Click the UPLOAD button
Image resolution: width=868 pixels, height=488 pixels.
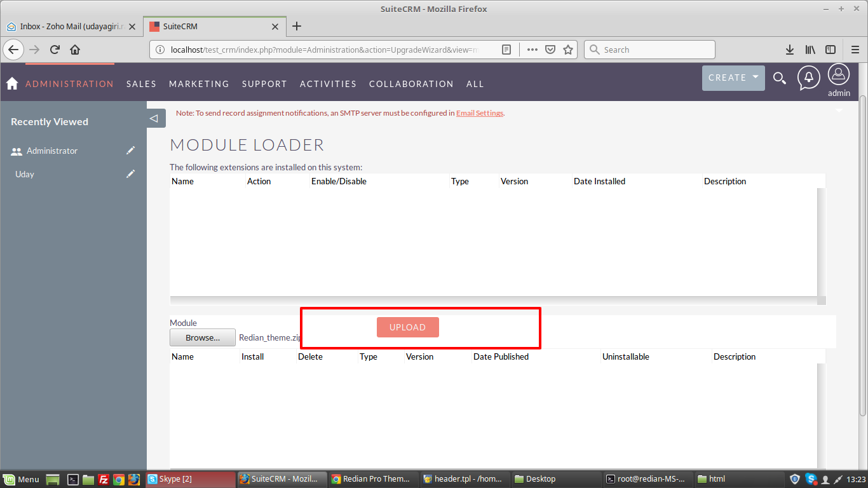(407, 327)
